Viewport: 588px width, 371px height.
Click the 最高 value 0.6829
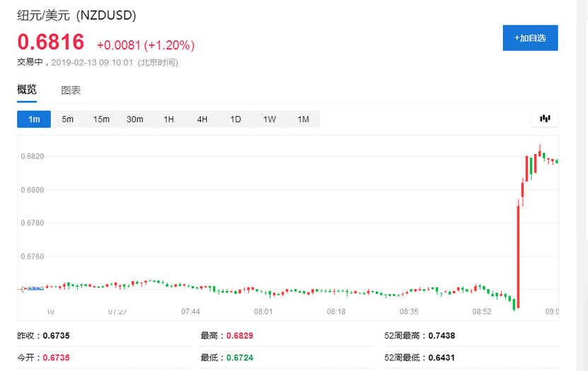click(240, 336)
